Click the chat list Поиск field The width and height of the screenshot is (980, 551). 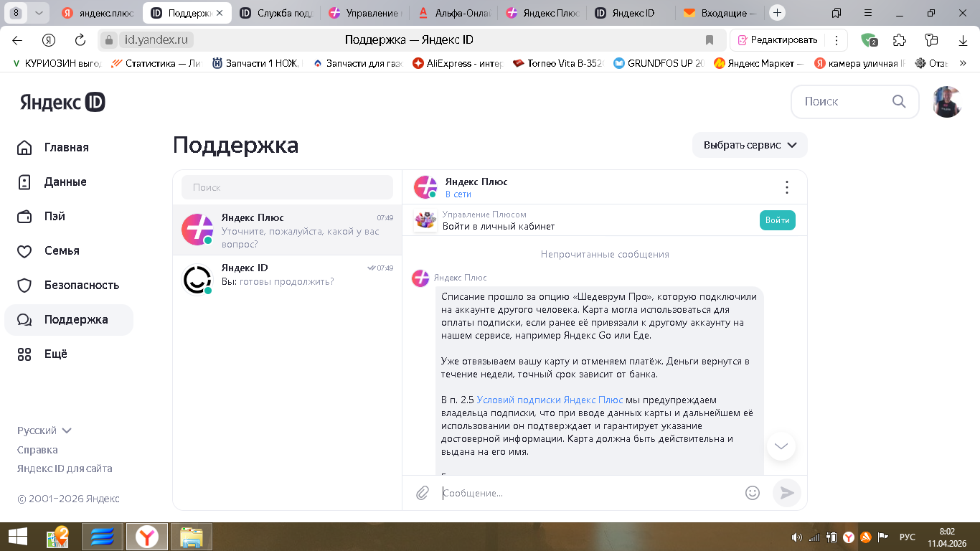[287, 187]
